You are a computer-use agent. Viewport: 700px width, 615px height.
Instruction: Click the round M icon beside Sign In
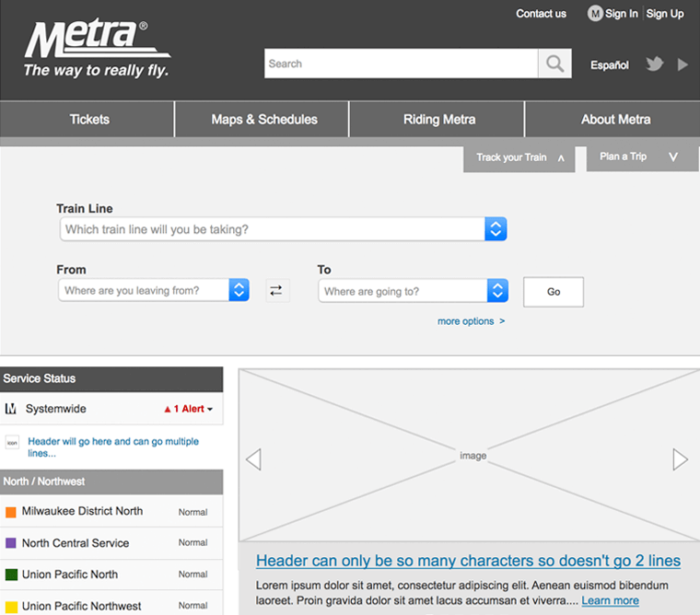point(595,14)
